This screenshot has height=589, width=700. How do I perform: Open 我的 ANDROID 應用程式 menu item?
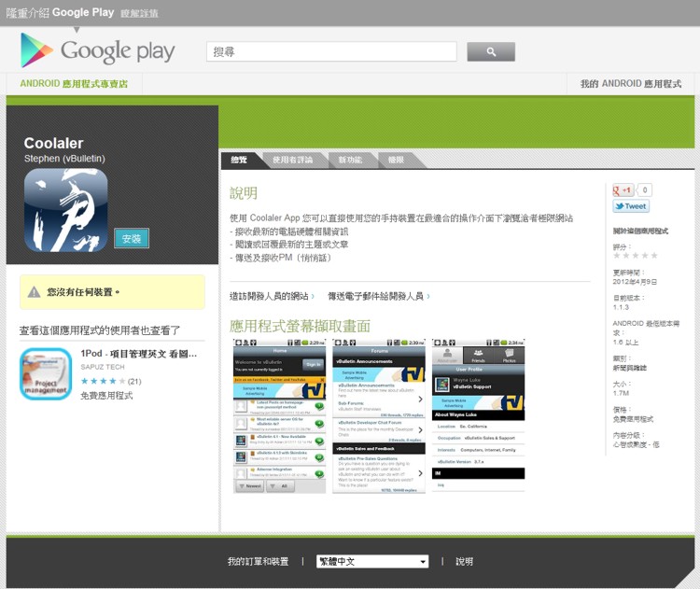630,83
